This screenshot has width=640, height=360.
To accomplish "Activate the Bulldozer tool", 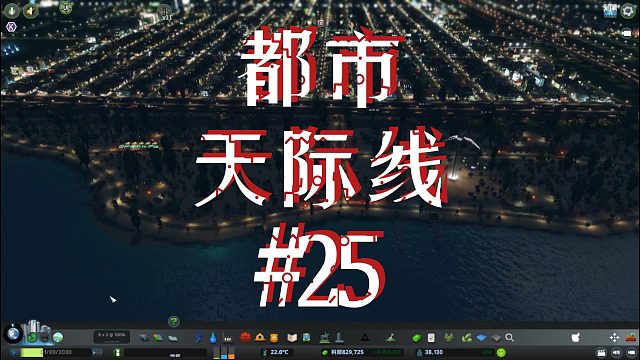I will 631,337.
